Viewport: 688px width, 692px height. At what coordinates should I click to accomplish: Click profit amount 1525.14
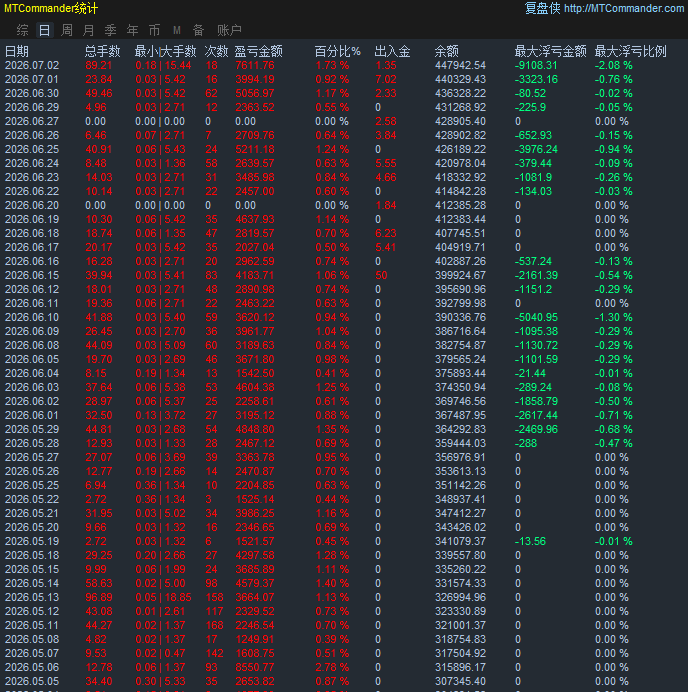click(x=255, y=499)
